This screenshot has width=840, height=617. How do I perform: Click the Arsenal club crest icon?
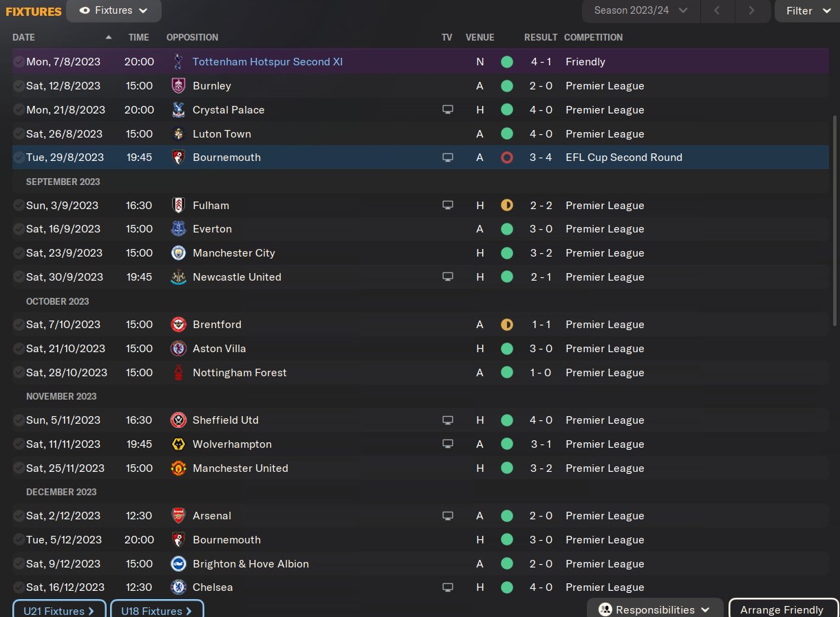click(178, 516)
